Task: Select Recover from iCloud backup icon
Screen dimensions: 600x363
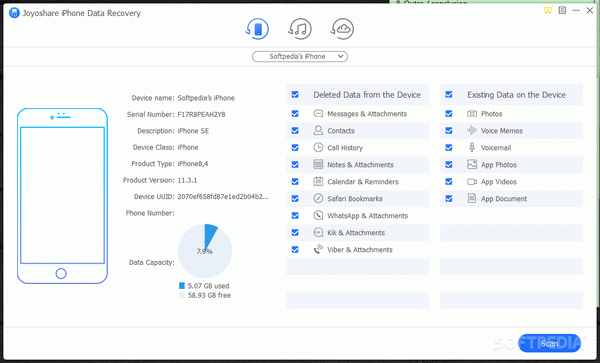Action: click(x=342, y=29)
